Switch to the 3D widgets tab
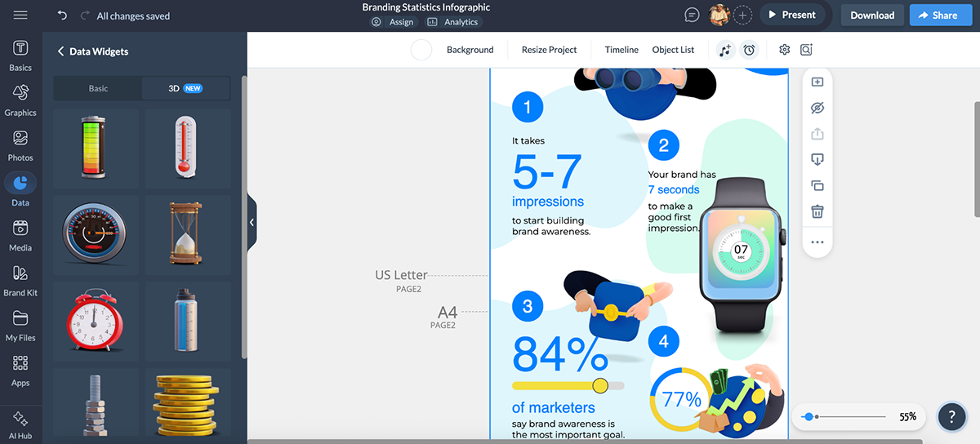Viewport: 980px width, 444px height. [185, 88]
